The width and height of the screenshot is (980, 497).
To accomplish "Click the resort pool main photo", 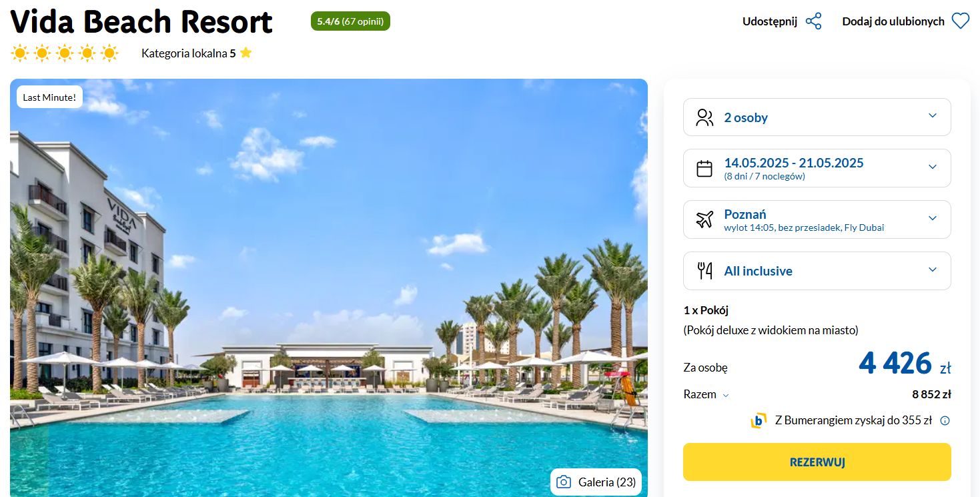I will [328, 288].
